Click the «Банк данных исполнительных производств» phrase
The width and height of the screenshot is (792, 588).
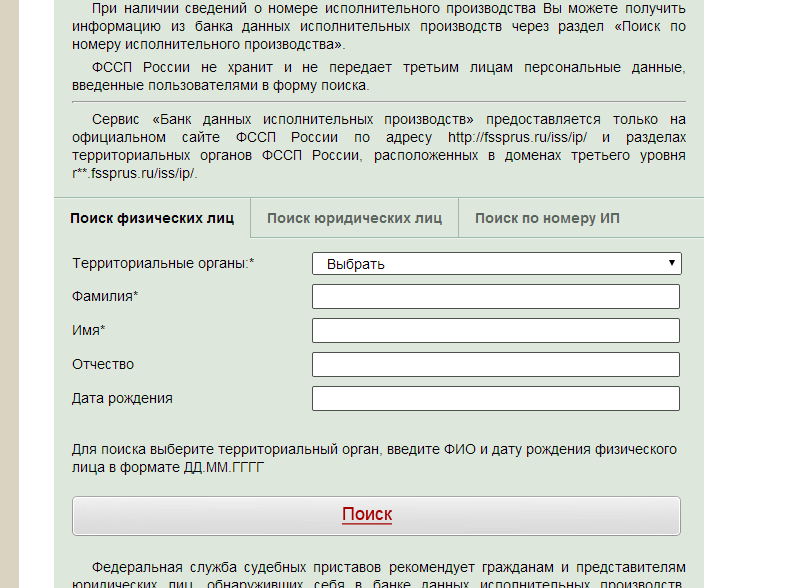(313, 120)
